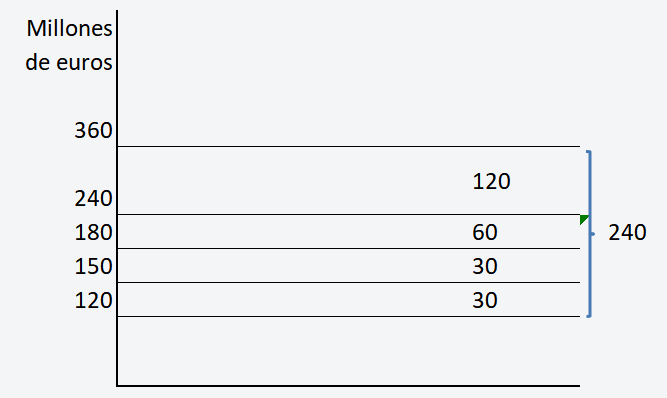
Task: Click the axis label 150
Action: 93,267
